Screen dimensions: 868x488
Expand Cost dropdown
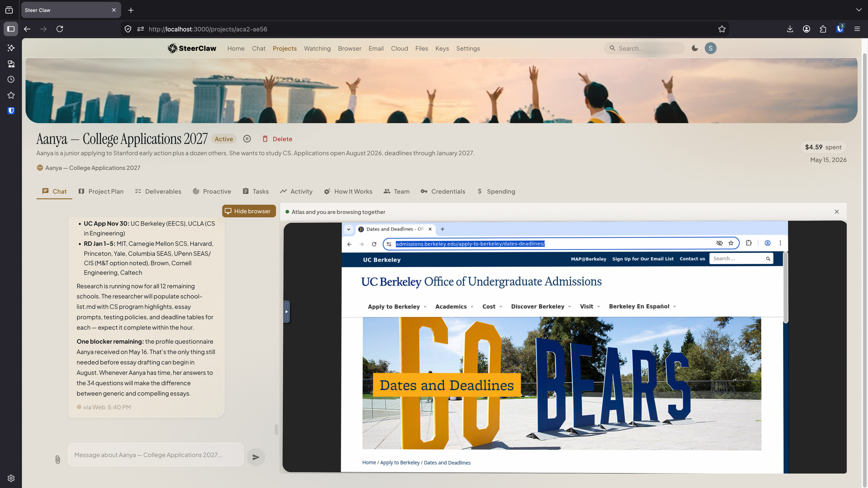click(x=492, y=307)
